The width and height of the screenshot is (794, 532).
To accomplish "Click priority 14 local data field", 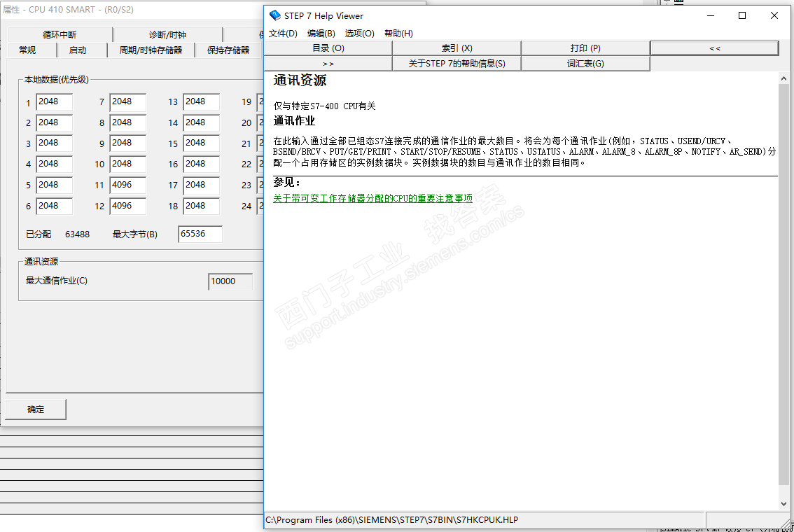I will tap(201, 122).
